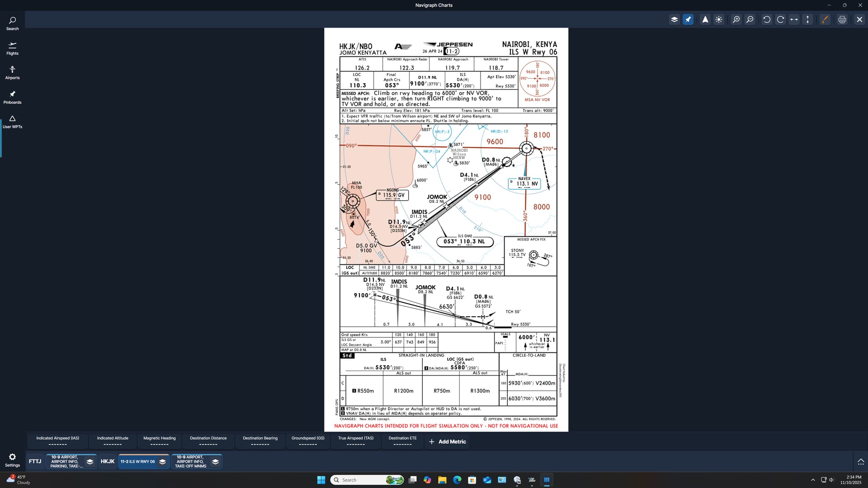Zoom out of the chart
Image resolution: width=868 pixels, height=488 pixels.
[x=750, y=19]
